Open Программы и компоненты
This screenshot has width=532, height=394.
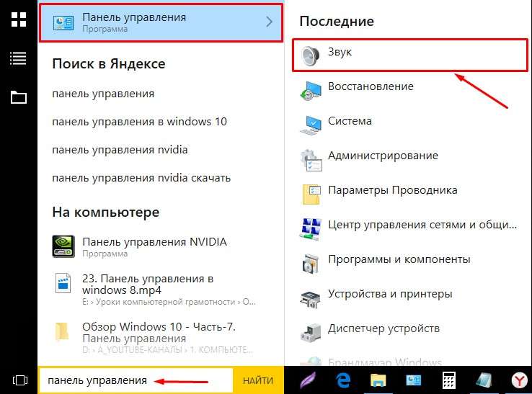pyautogui.click(x=399, y=259)
